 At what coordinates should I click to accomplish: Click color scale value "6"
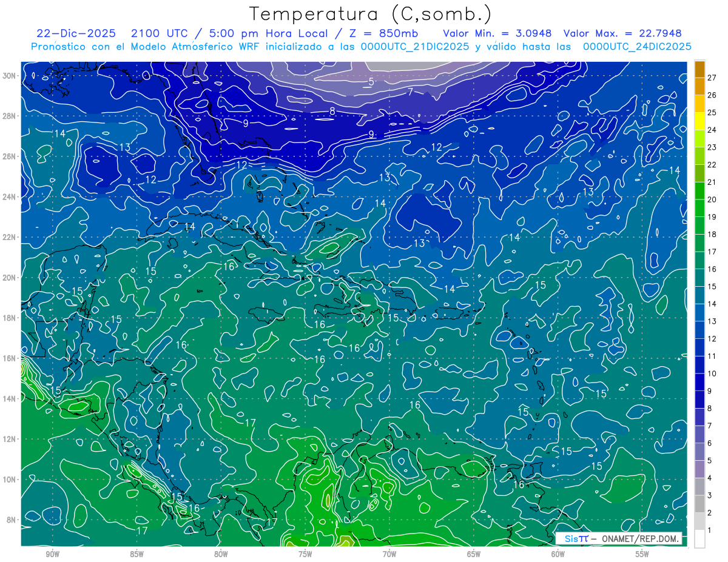tap(710, 443)
